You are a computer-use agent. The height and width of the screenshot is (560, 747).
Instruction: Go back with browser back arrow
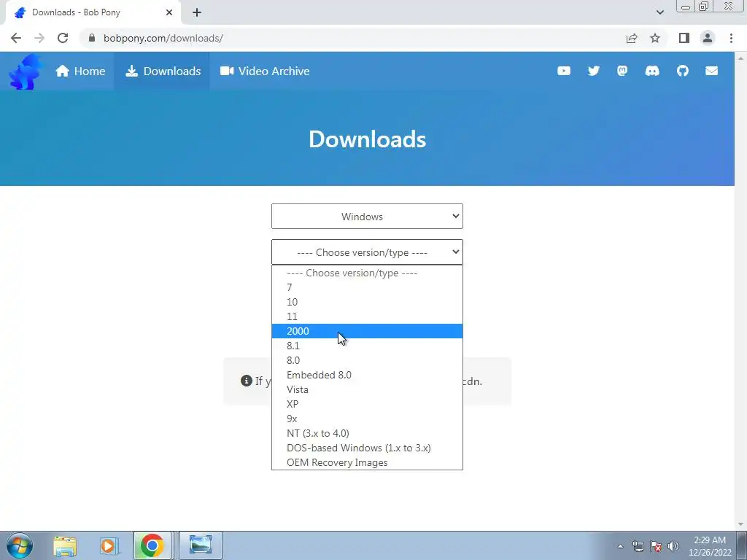pyautogui.click(x=16, y=38)
